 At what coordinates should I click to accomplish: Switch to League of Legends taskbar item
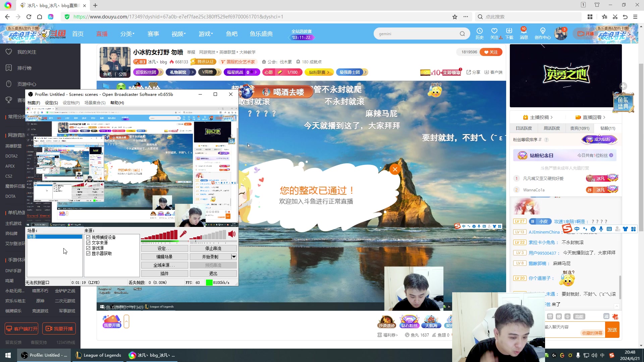click(x=98, y=355)
